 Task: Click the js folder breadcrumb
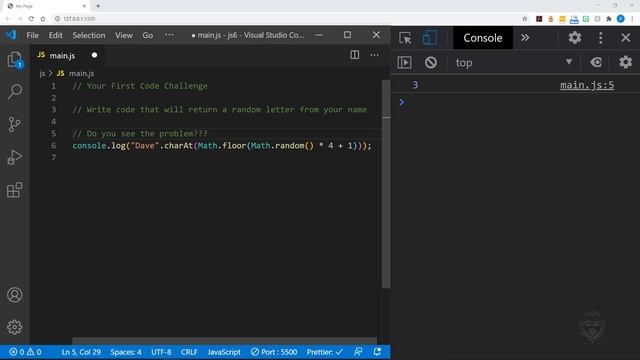pos(42,73)
